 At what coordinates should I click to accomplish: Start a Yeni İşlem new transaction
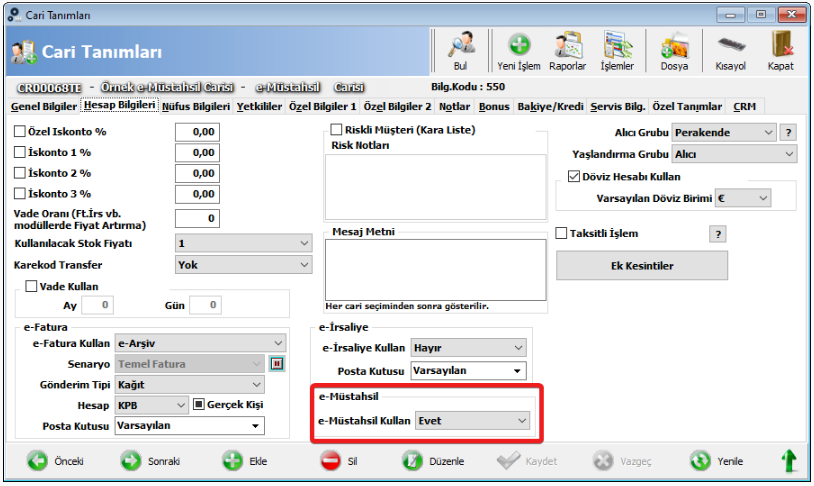tap(519, 51)
